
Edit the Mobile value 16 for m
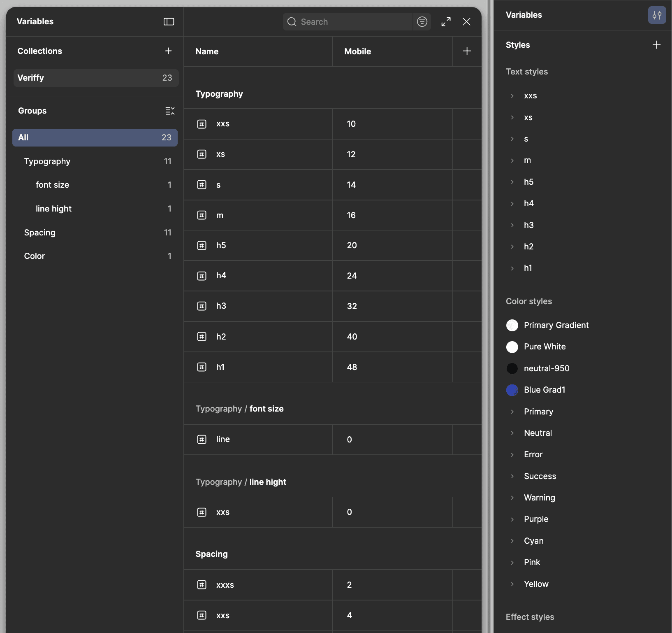[x=392, y=215]
